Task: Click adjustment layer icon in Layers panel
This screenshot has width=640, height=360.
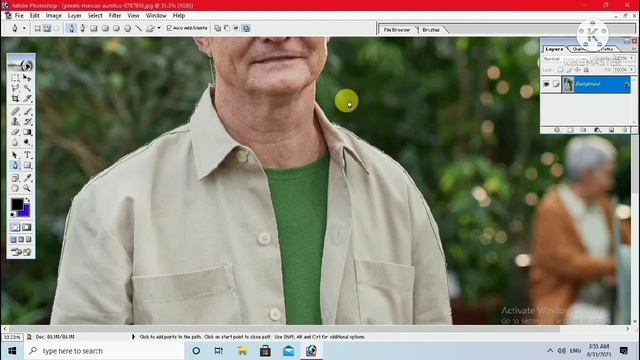Action: click(598, 130)
